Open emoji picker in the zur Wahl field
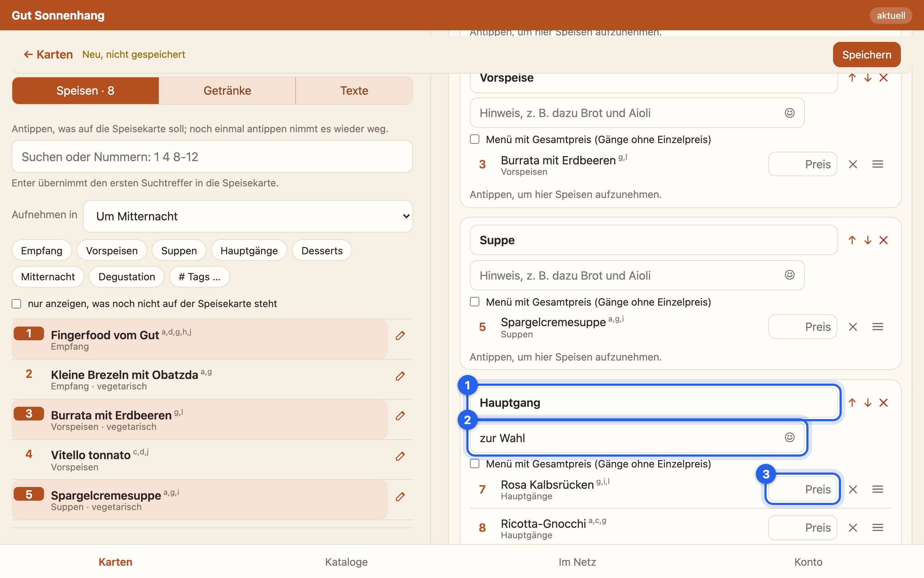The image size is (924, 578). 789,437
